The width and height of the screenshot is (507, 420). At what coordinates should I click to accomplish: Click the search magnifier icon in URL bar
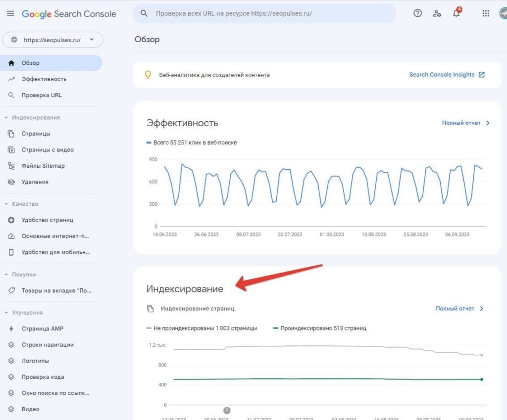(144, 13)
